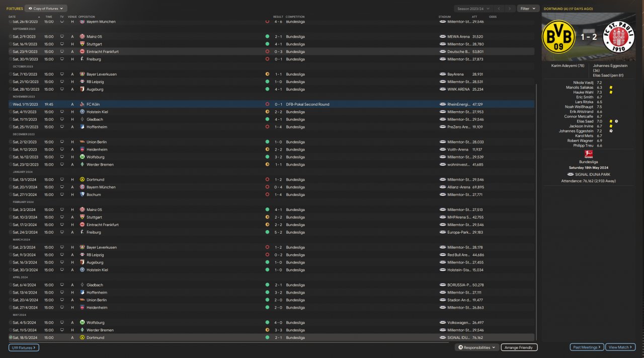This screenshot has height=358, width=644.
Task: Click the goal icon beside Johannes Eggestein
Action: click(x=611, y=131)
